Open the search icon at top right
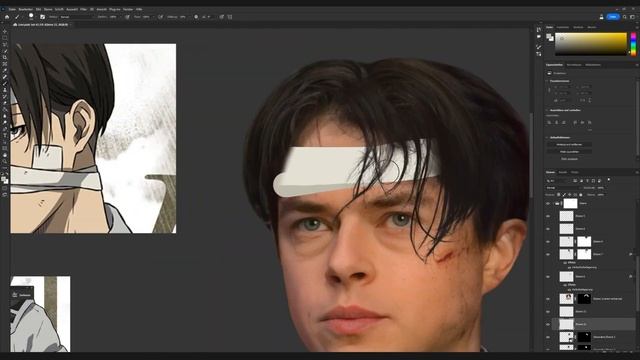 (624, 17)
